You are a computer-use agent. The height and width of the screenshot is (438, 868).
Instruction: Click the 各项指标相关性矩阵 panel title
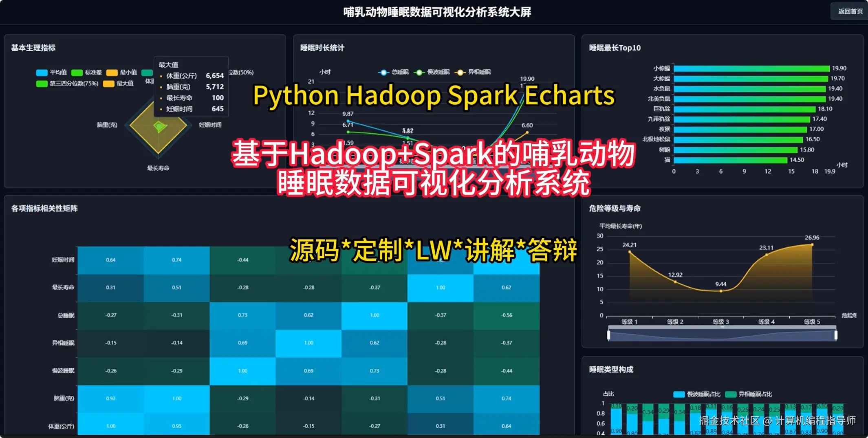pos(44,208)
